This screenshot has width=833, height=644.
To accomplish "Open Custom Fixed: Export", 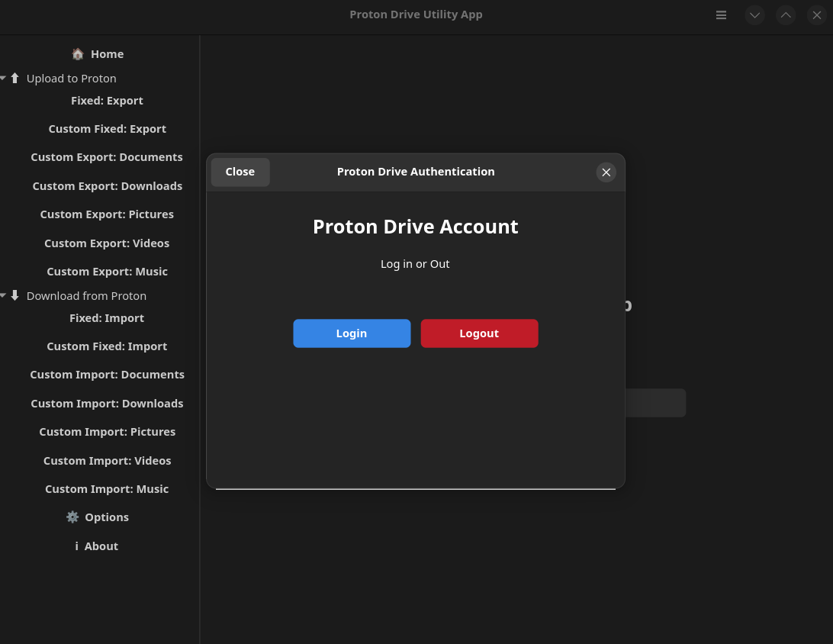I will pyautogui.click(x=107, y=129).
